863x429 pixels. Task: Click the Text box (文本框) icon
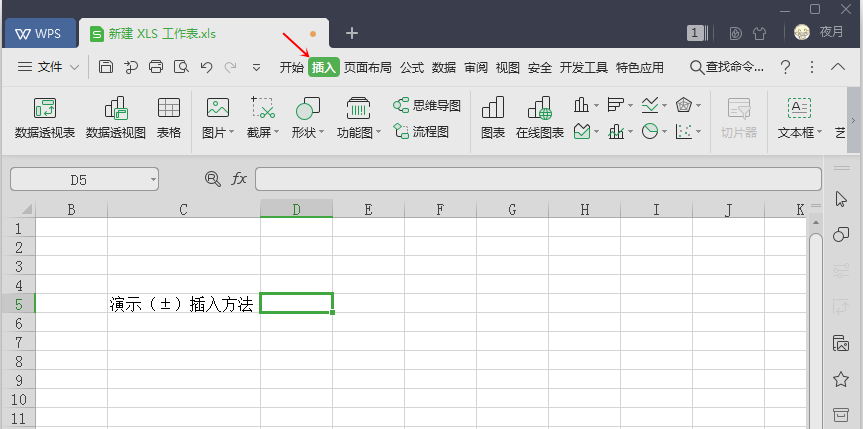[x=799, y=108]
